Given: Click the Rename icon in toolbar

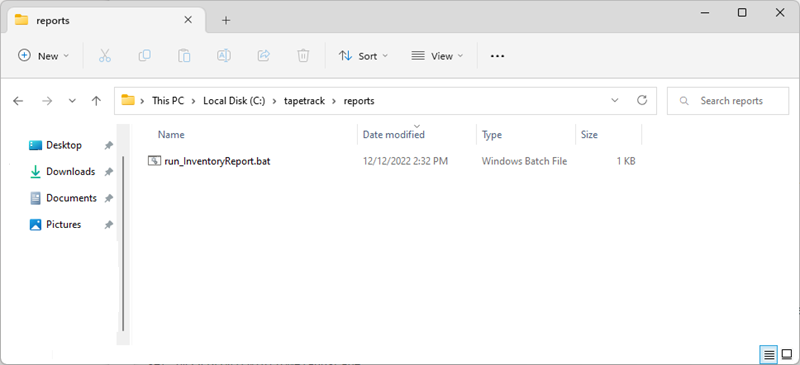Looking at the screenshot, I should click(224, 56).
